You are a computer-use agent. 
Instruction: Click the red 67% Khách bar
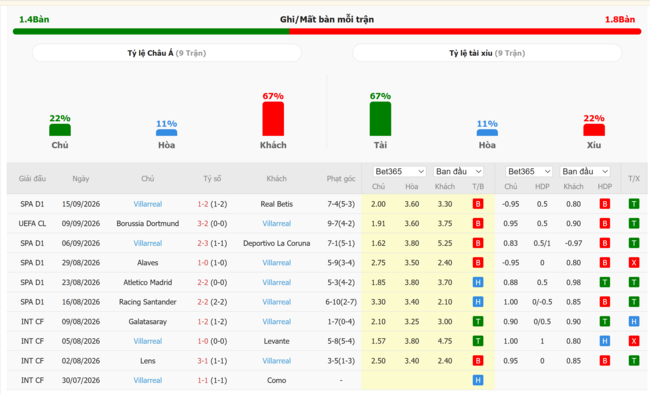pos(273,119)
